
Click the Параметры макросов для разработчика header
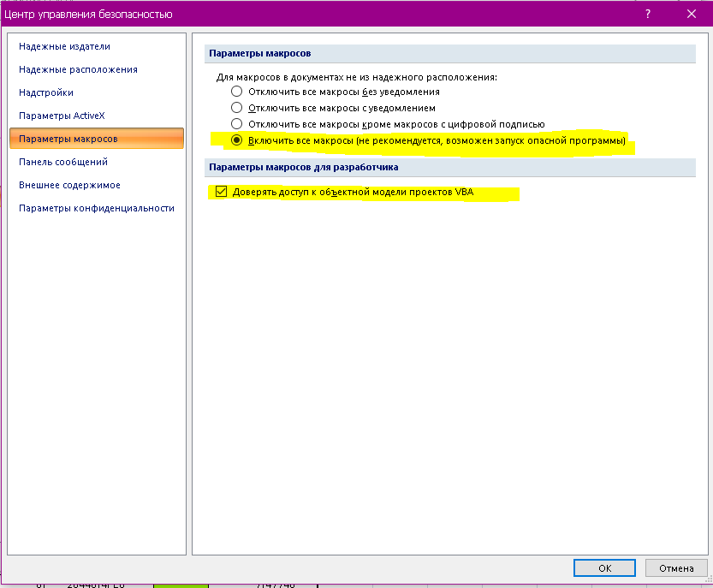[304, 167]
